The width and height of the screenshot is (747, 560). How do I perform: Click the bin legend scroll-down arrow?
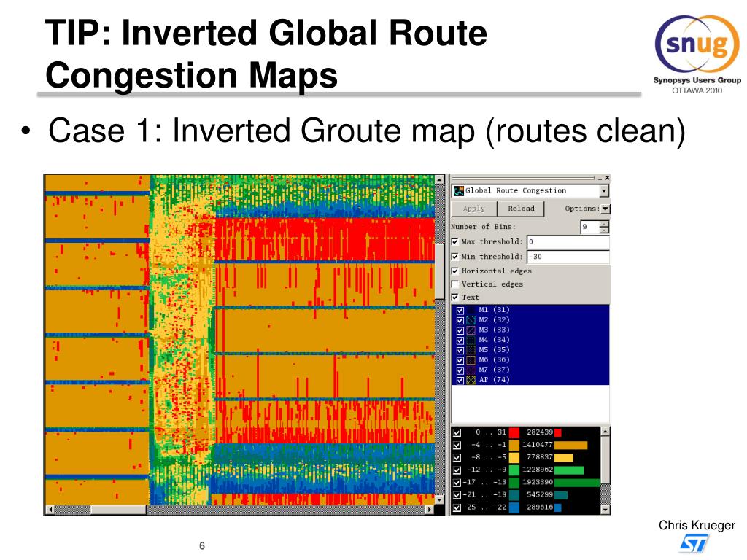point(605,510)
